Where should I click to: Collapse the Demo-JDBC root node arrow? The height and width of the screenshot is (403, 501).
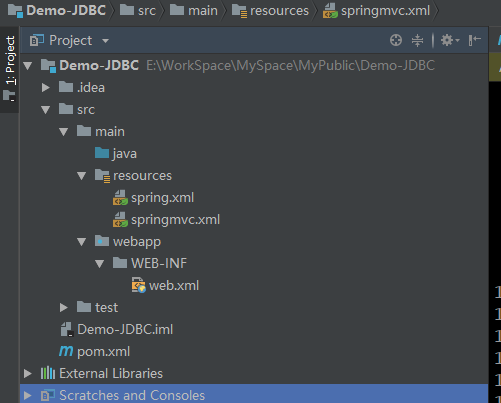[x=28, y=66]
